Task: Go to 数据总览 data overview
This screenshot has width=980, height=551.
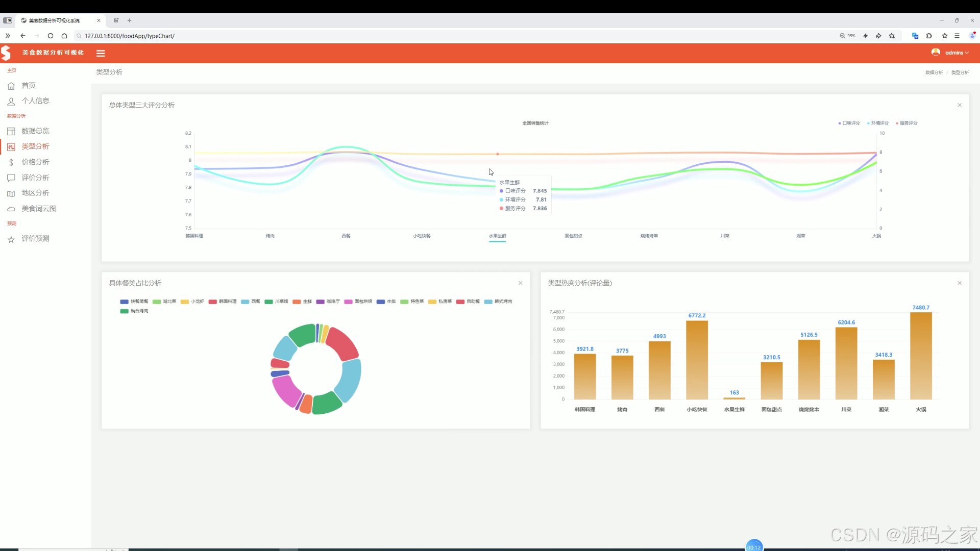Action: tap(35, 131)
